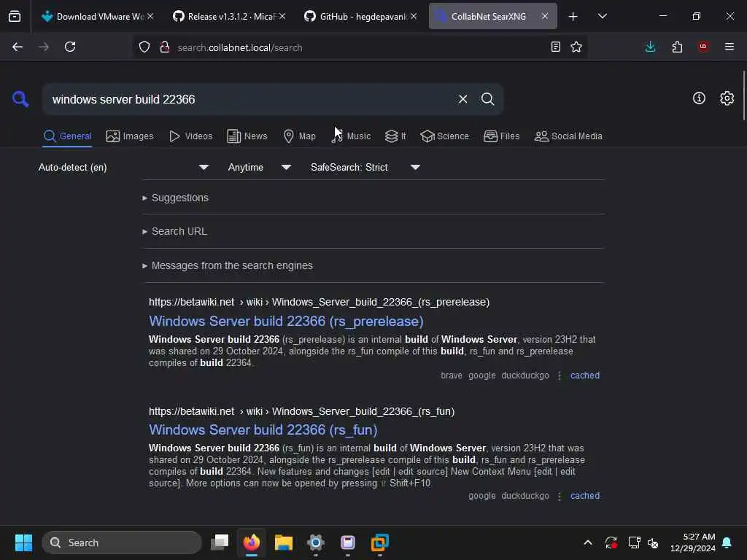Click the page vertical scrollbar
Image resolution: width=747 pixels, height=560 pixels.
[743, 96]
